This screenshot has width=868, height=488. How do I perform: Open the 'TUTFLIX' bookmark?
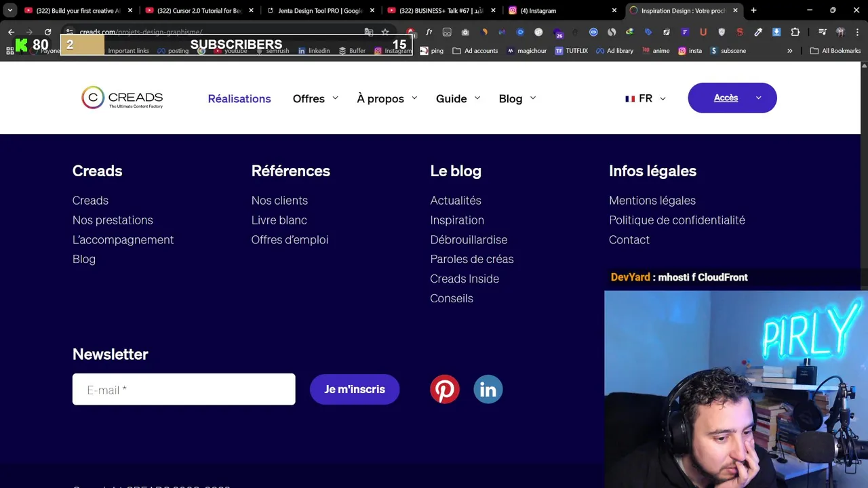572,51
